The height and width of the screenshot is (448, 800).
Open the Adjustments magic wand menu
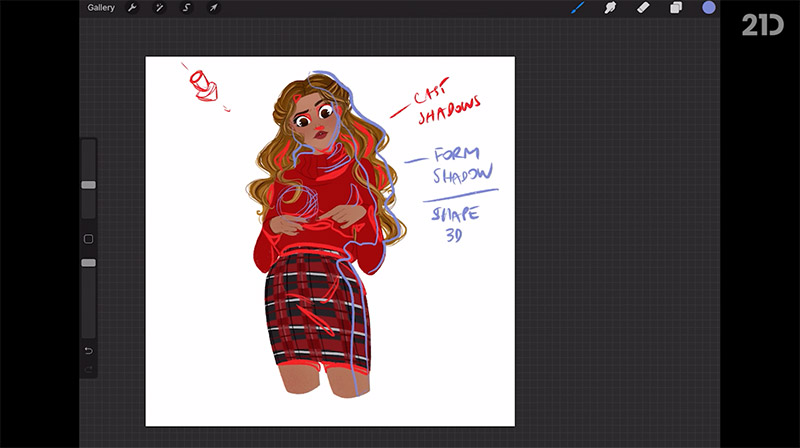[x=159, y=8]
